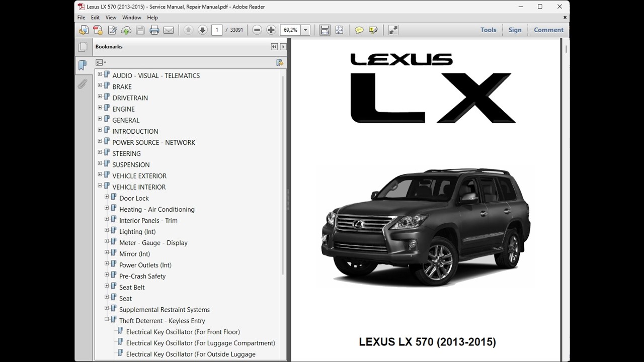Collapse the Bookmarks panel with double arrow
The height and width of the screenshot is (362, 644).
274,47
